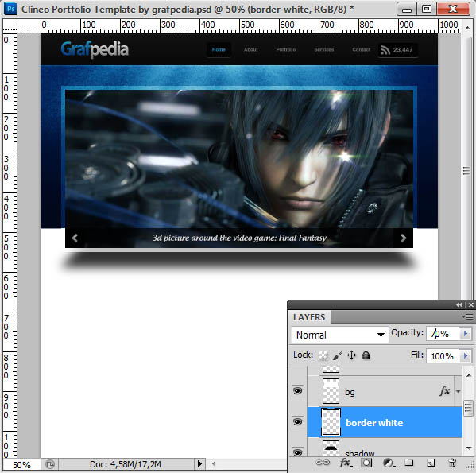Image resolution: width=476 pixels, height=473 pixels.
Task: Open the Opacity slider arrow
Action: pyautogui.click(x=466, y=334)
